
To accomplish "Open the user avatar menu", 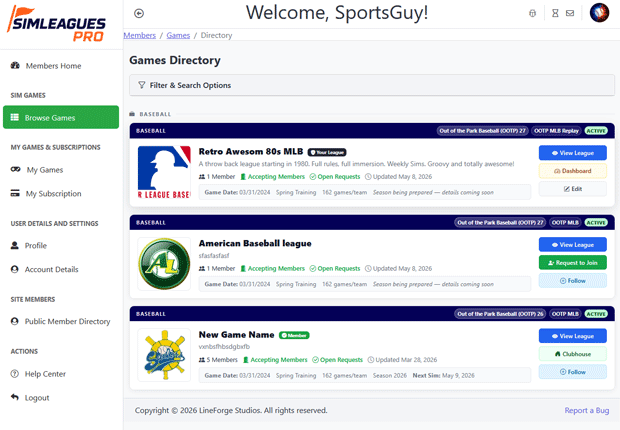I will click(599, 13).
